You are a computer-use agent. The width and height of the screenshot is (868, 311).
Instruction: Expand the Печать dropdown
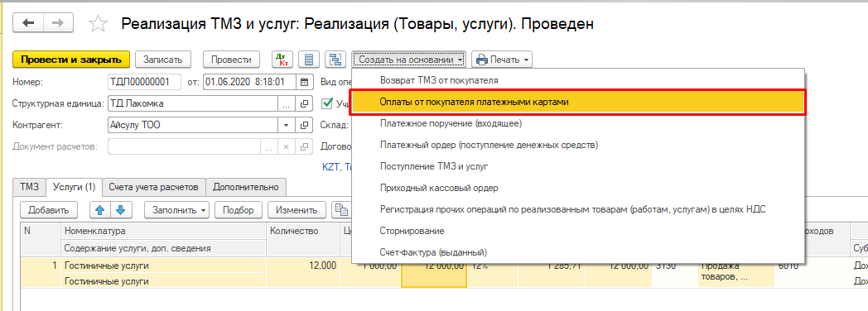point(502,59)
